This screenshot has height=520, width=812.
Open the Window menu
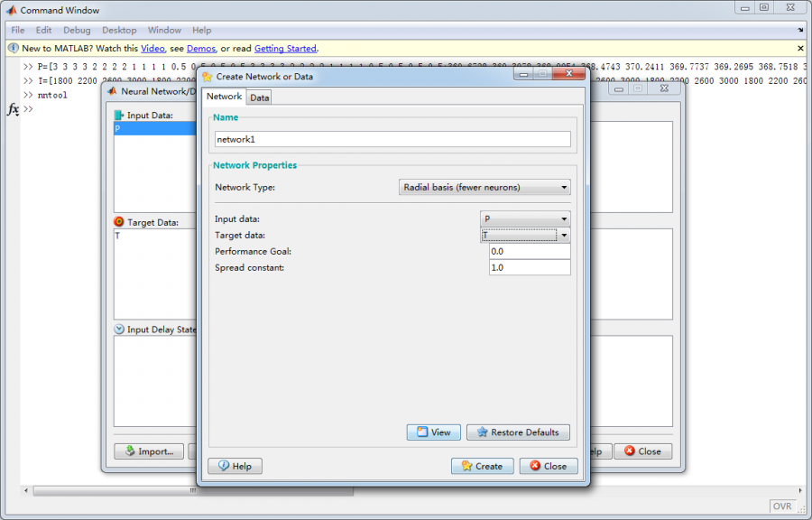[x=164, y=30]
